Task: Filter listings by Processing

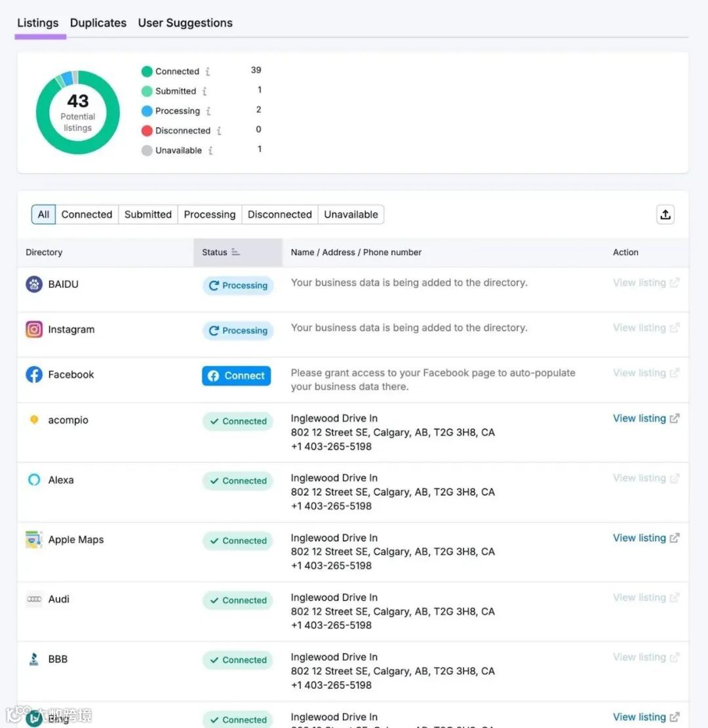Action: click(x=210, y=214)
